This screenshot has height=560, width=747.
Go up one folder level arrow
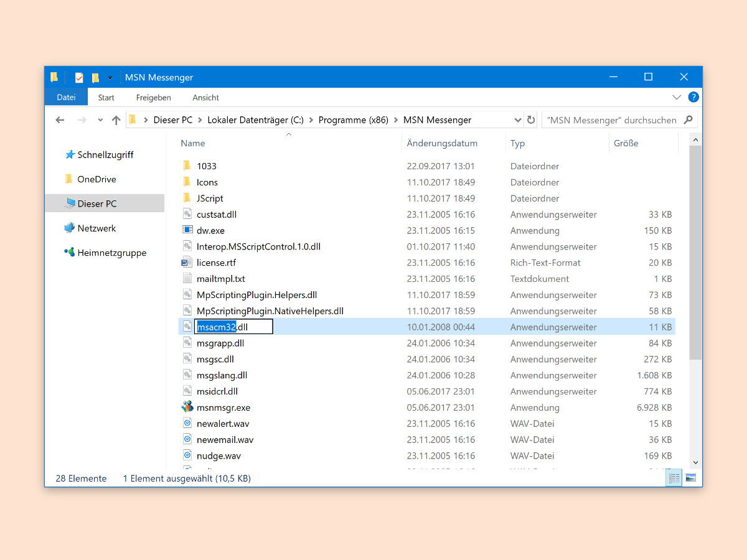click(x=116, y=120)
